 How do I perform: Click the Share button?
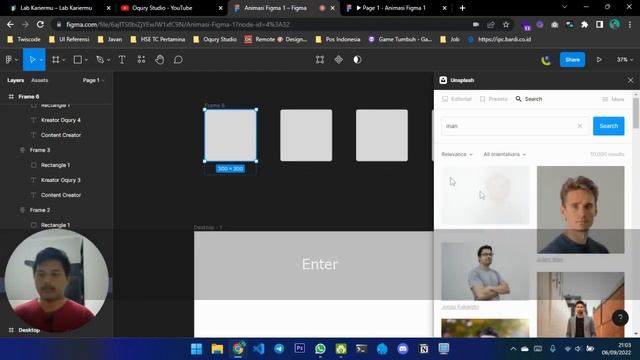click(x=572, y=60)
